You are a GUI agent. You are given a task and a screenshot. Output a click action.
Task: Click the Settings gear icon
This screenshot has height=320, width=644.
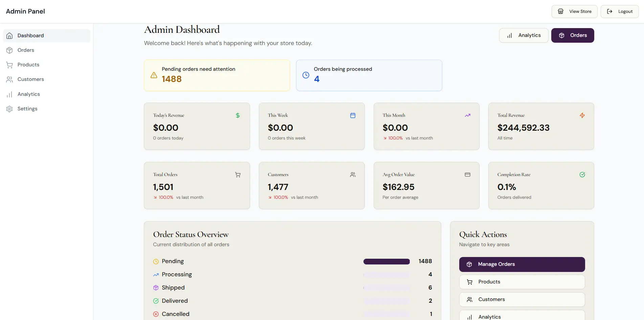pos(10,109)
